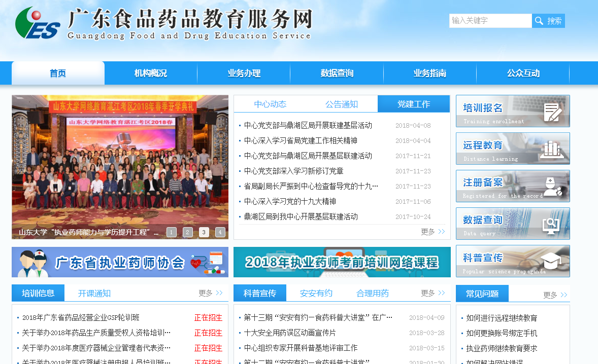Click the magnifier search button
Screen dimensions: 598x364
pyautogui.click(x=548, y=21)
